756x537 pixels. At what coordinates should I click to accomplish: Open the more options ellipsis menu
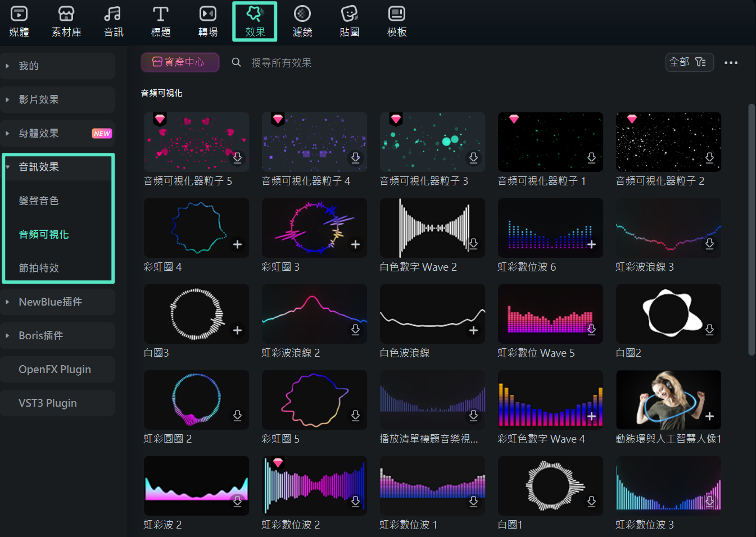[731, 62]
